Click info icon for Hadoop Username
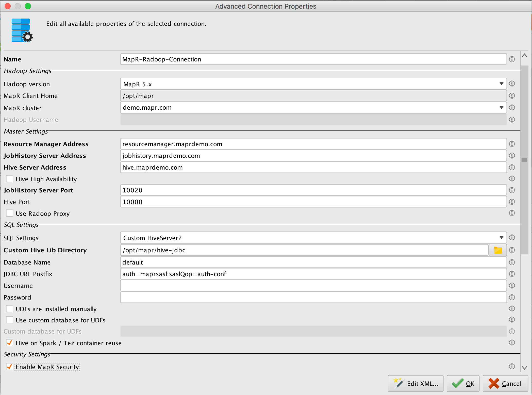The height and width of the screenshot is (395, 532). 512,120
